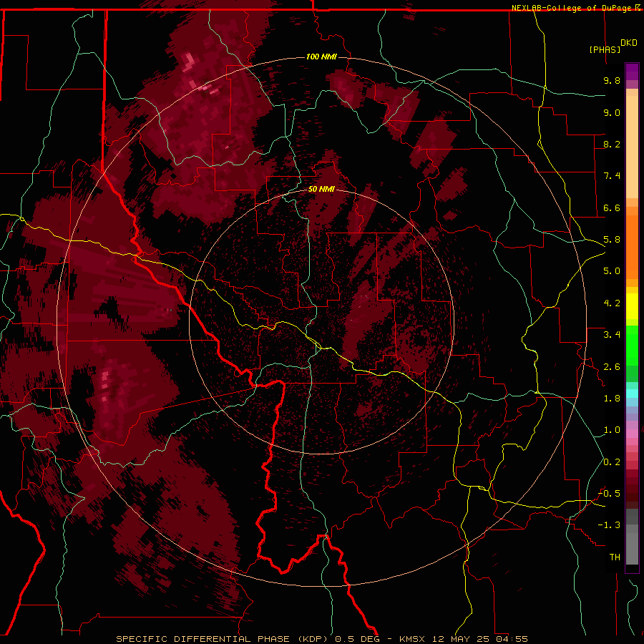The image size is (644, 644).
Task: Pick the cyan color bar segment
Action: pos(632,393)
